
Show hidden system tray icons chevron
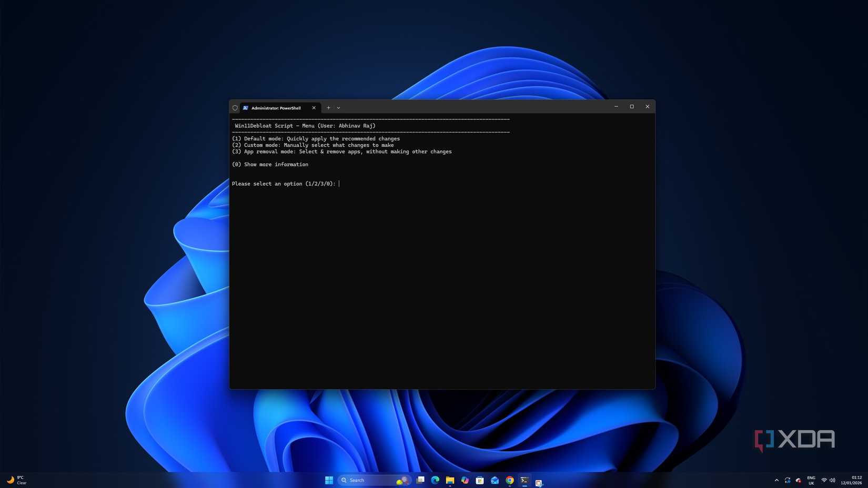tap(776, 480)
